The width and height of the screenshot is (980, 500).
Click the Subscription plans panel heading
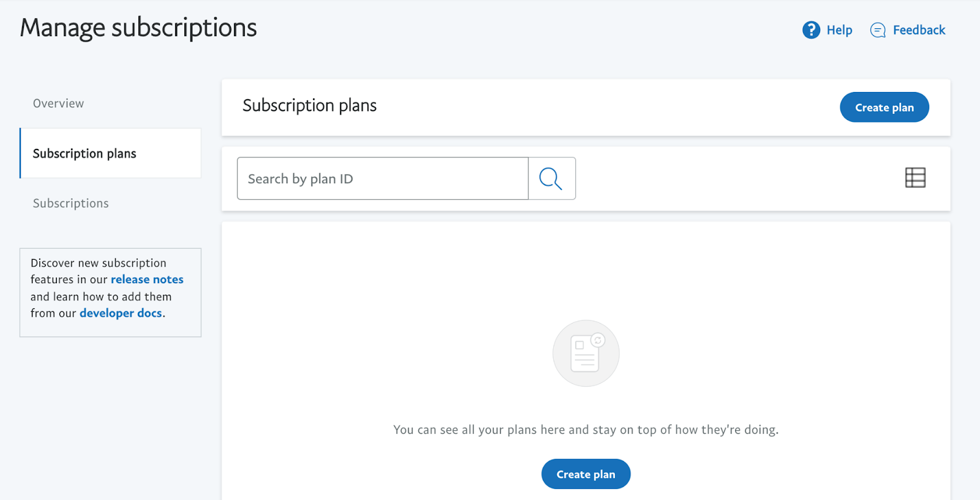(309, 105)
